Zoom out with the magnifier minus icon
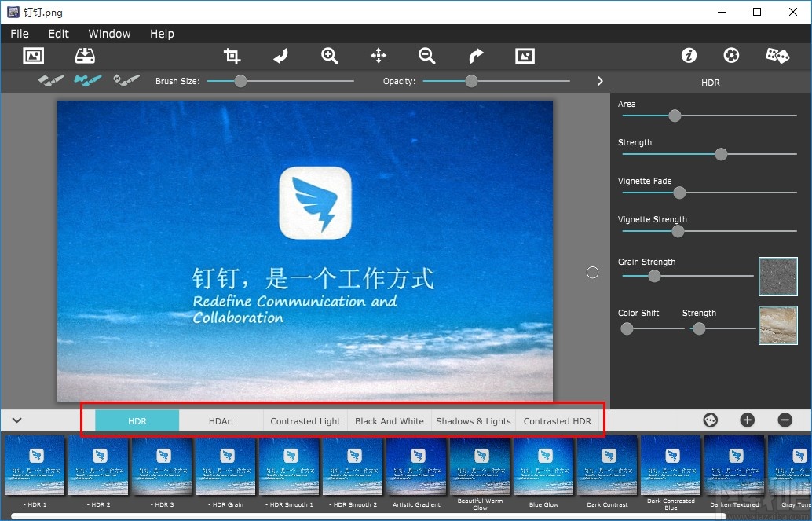This screenshot has width=812, height=521. coord(427,56)
